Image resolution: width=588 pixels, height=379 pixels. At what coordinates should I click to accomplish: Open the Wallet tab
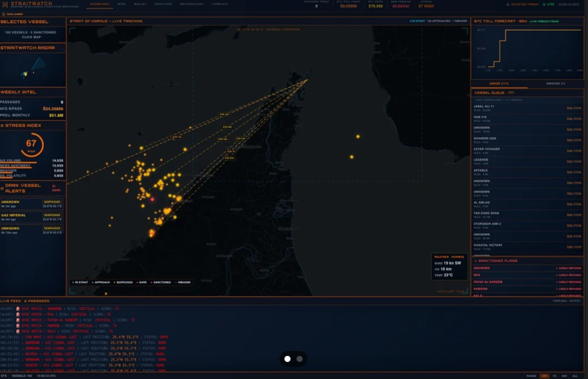140,4
